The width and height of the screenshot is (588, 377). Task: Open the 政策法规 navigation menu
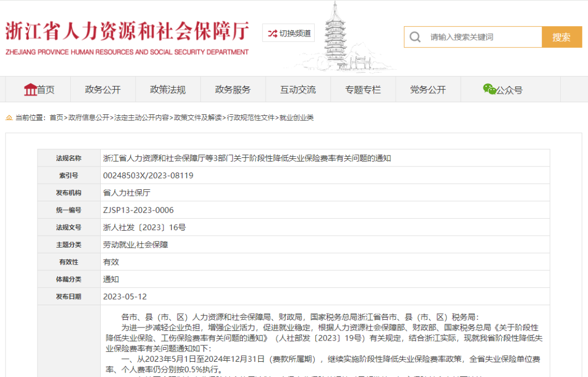pyautogui.click(x=168, y=90)
